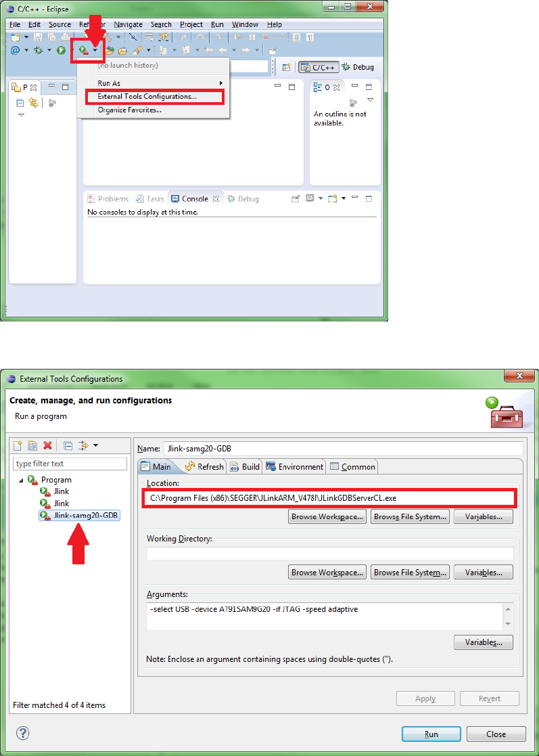Open the Window menu
The height and width of the screenshot is (756, 539).
[x=245, y=24]
